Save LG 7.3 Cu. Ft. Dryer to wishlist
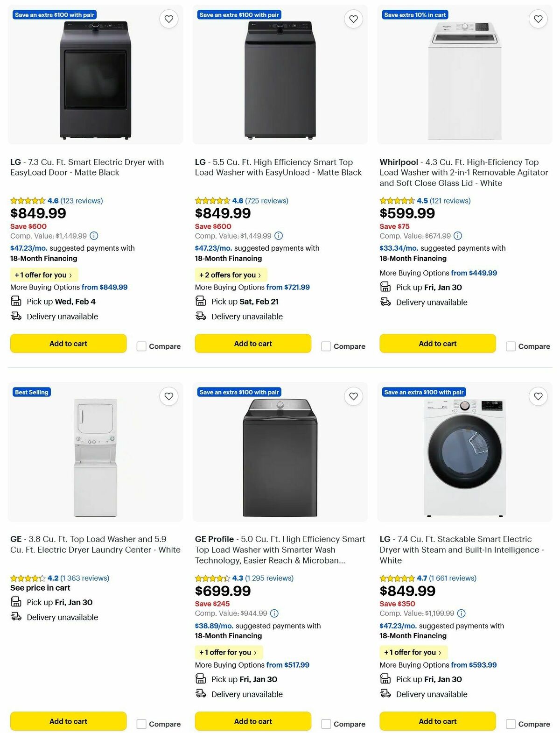 pos(168,19)
